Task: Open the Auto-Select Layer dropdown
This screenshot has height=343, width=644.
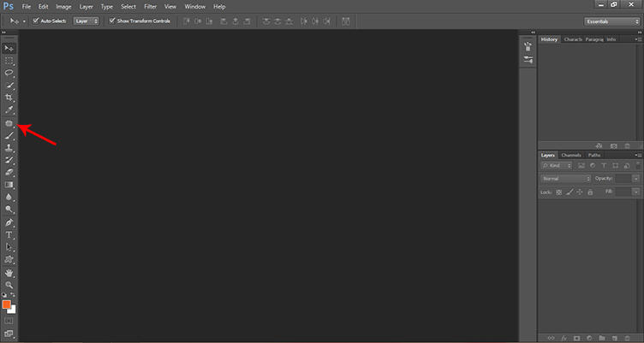Action: (x=86, y=20)
